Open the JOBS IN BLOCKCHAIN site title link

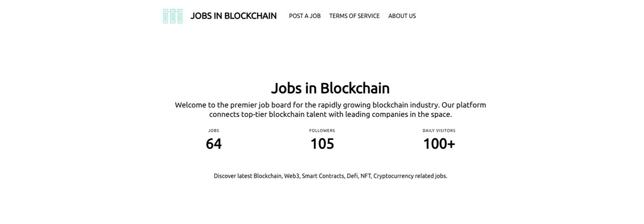point(233,16)
